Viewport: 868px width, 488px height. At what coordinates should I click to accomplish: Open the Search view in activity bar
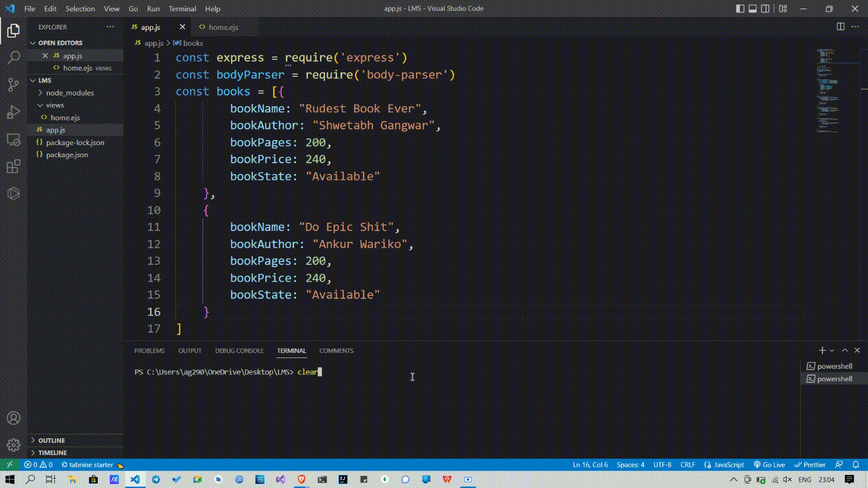point(14,58)
